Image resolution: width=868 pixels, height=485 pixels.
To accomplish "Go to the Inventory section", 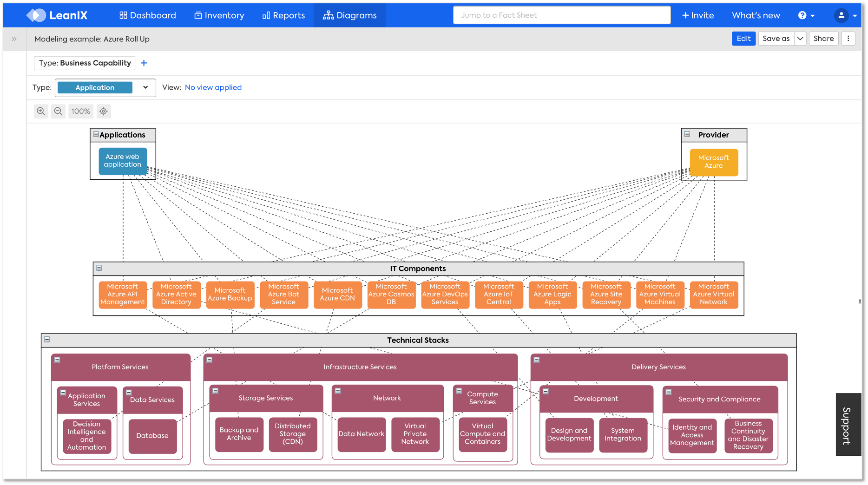I will [x=219, y=15].
